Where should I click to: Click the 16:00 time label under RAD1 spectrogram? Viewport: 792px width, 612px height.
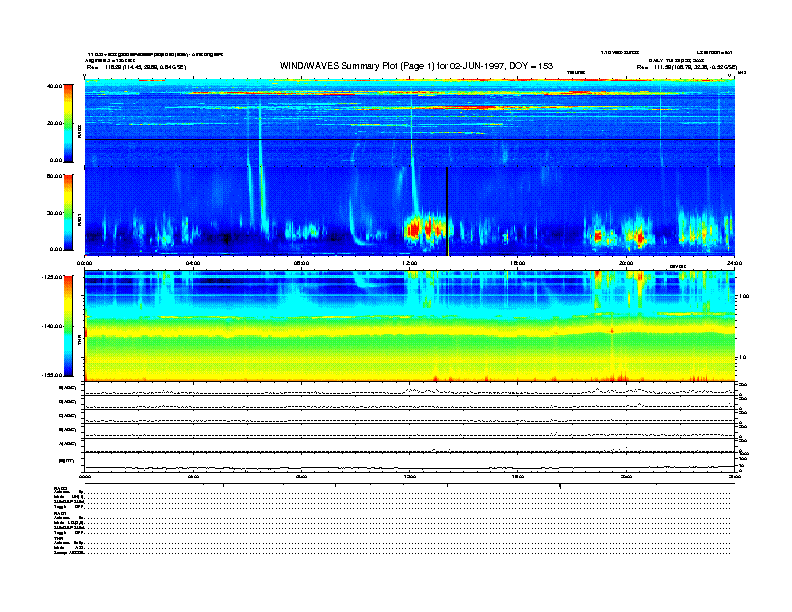click(518, 263)
